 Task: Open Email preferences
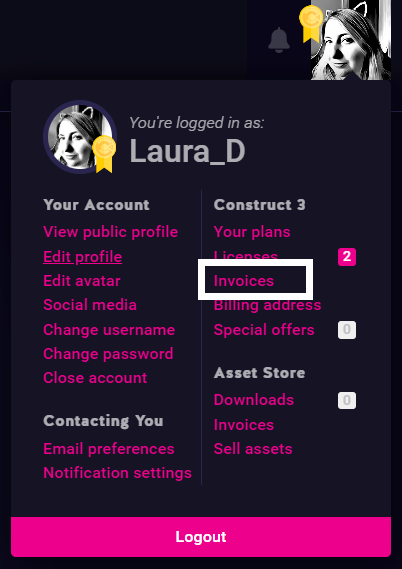click(109, 449)
